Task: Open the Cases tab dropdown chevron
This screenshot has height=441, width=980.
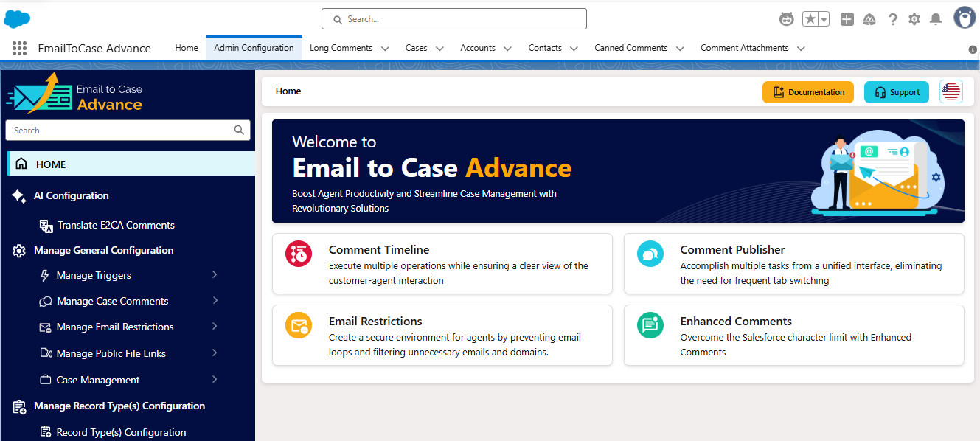Action: coord(439,49)
